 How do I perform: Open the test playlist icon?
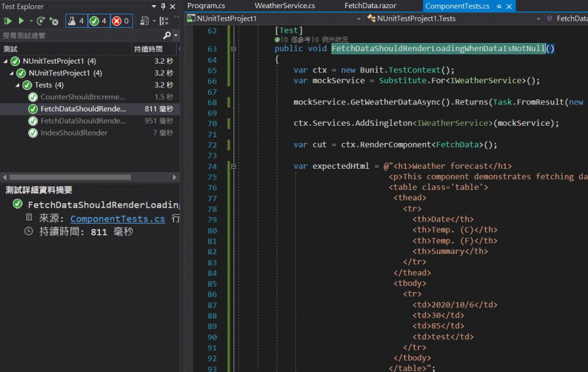pos(144,21)
